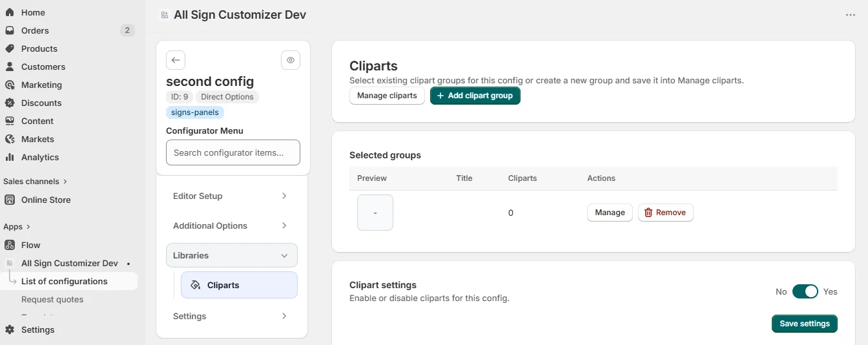Click the Online Store storefront icon
868x345 pixels.
coord(10,200)
